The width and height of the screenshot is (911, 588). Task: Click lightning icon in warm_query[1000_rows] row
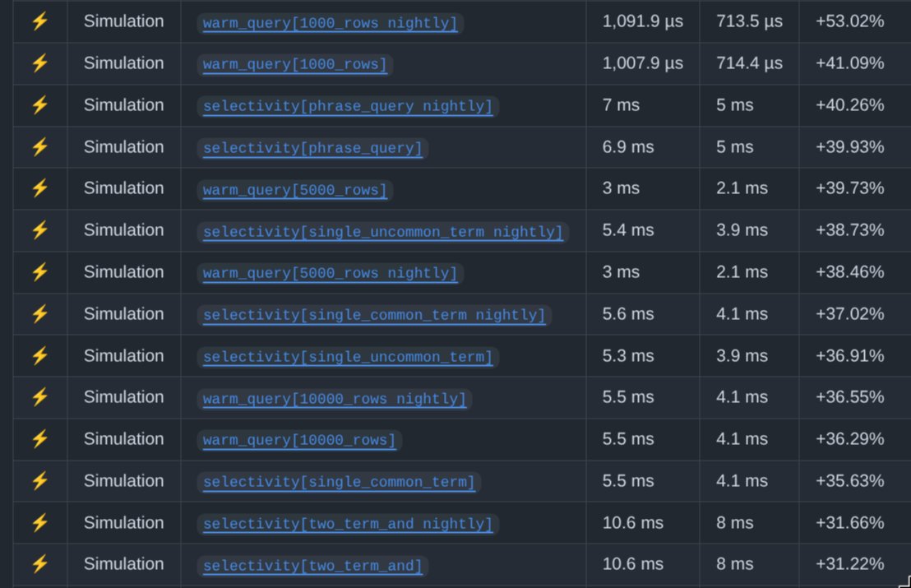pos(40,63)
